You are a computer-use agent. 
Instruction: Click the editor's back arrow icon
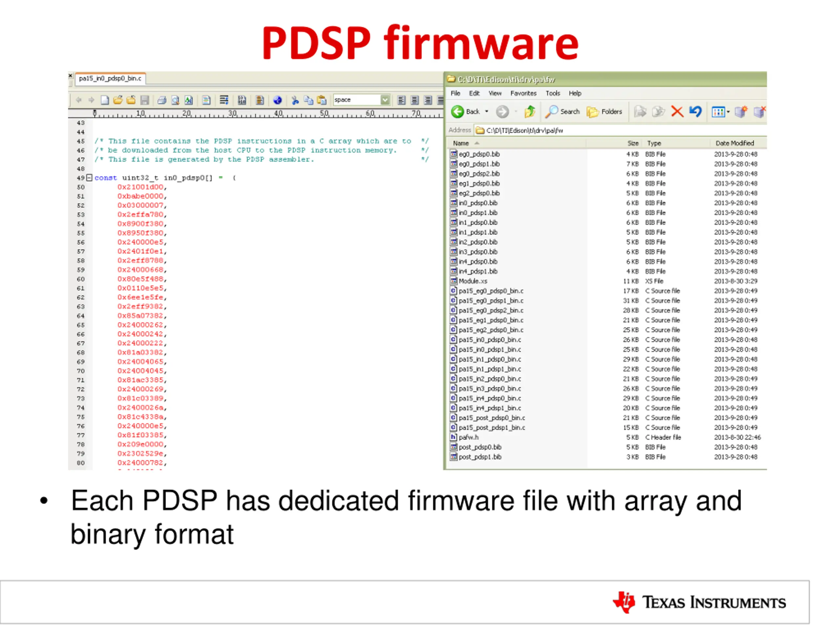[x=79, y=100]
